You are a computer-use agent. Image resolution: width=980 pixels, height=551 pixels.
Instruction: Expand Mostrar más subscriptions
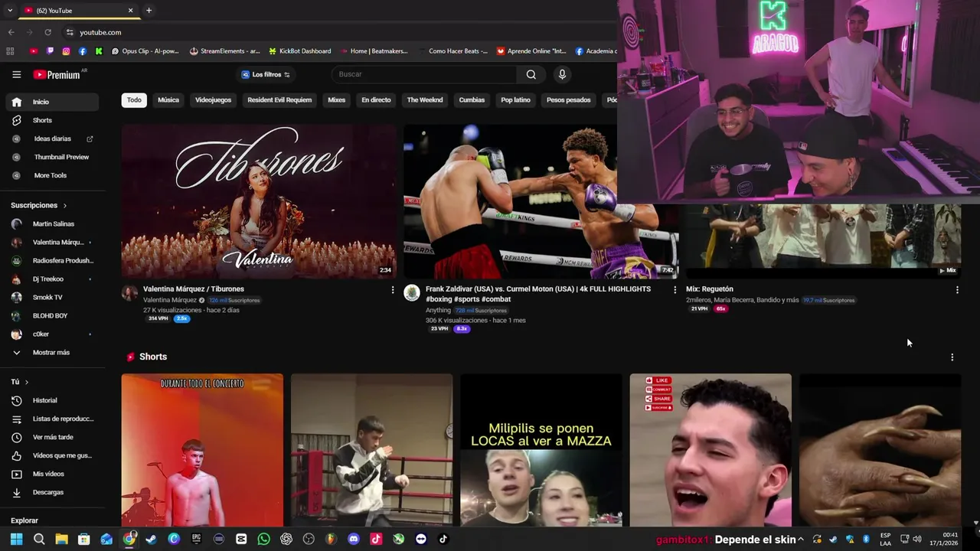[x=53, y=353]
